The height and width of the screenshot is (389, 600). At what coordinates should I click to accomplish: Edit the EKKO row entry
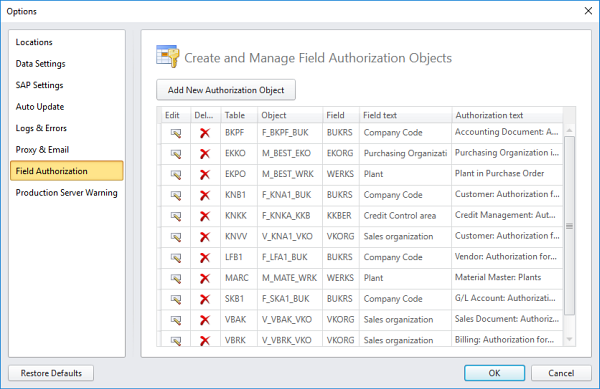coord(176,154)
